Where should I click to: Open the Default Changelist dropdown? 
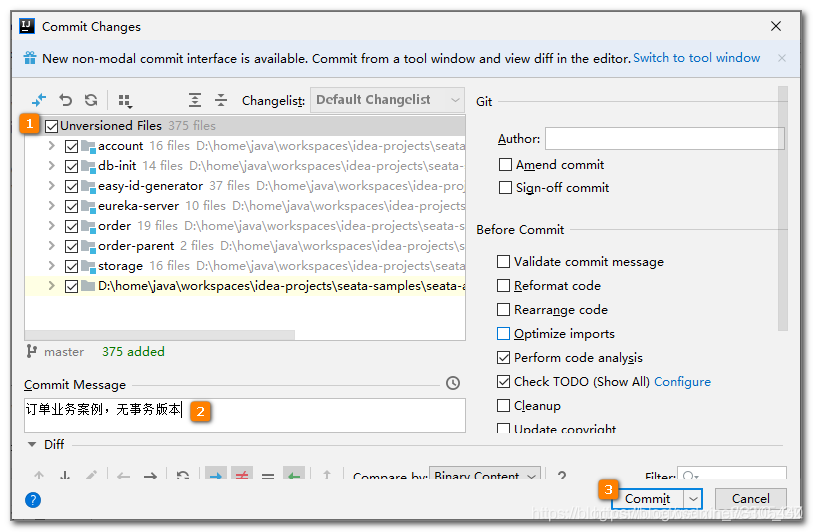[x=387, y=100]
